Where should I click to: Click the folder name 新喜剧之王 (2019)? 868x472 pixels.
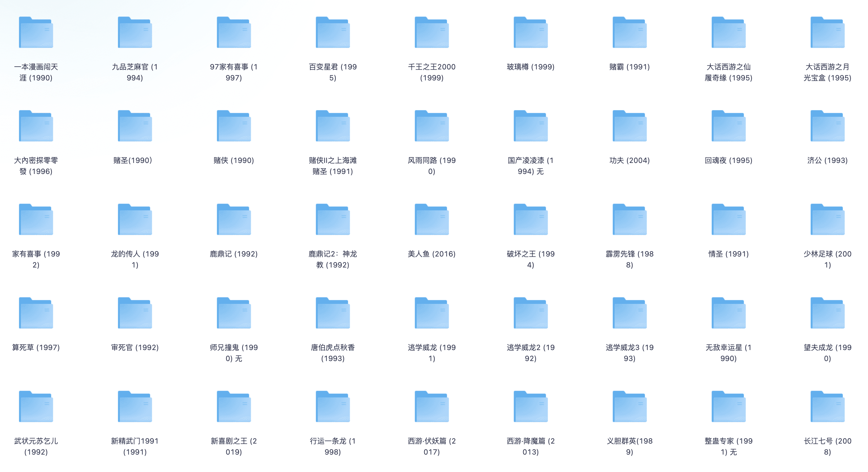[234, 446]
